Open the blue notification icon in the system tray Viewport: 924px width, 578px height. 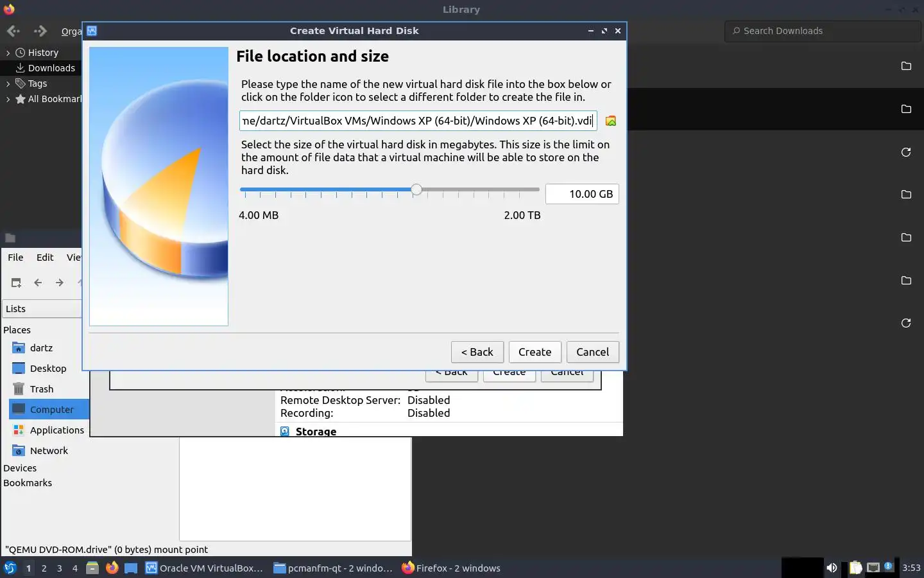click(x=888, y=566)
